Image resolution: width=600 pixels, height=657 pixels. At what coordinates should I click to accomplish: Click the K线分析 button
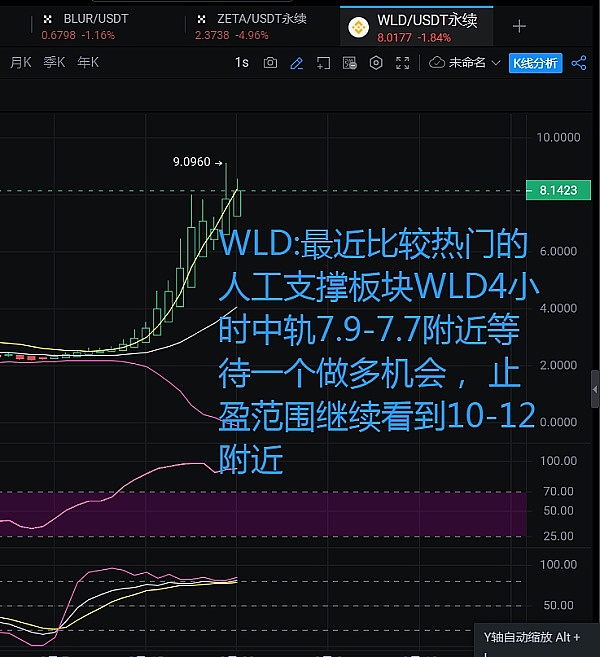click(x=534, y=63)
